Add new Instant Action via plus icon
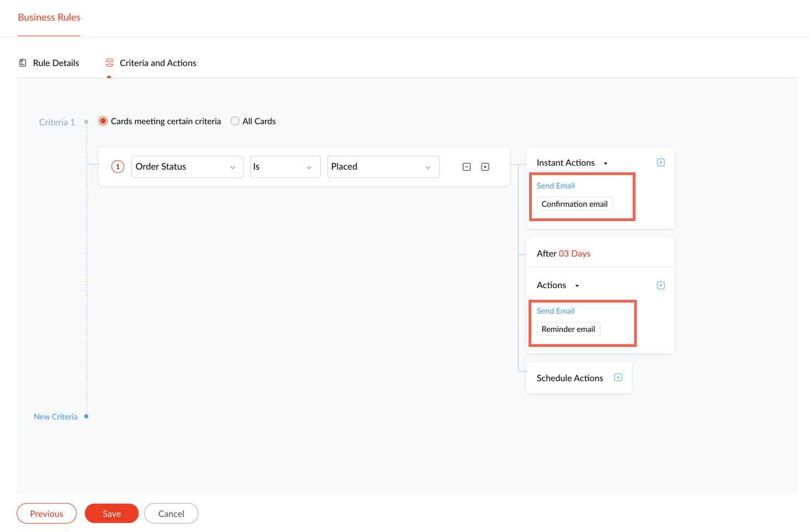Screen dimensions: 810x532 tap(660, 162)
